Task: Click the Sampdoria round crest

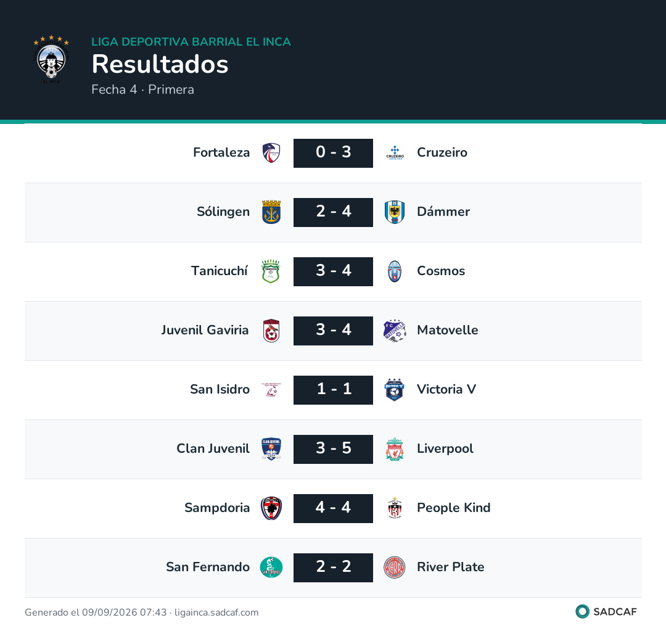Action: pyautogui.click(x=271, y=508)
